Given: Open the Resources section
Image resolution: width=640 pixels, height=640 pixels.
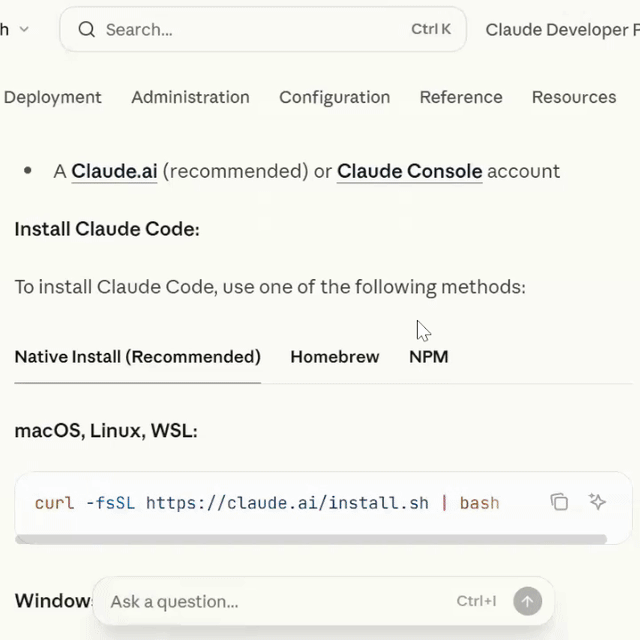Looking at the screenshot, I should pyautogui.click(x=574, y=97).
